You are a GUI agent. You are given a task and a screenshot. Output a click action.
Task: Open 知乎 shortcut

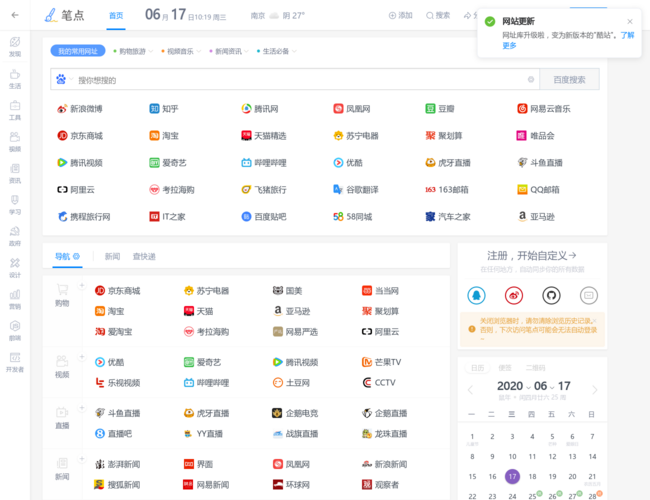(x=164, y=109)
